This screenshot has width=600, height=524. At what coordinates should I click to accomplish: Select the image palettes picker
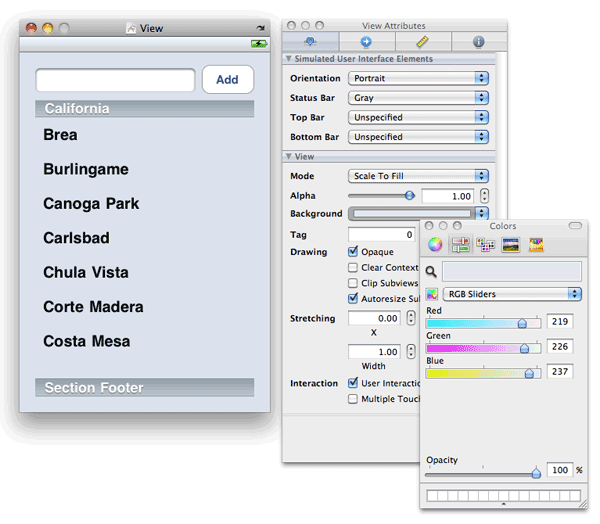click(511, 245)
